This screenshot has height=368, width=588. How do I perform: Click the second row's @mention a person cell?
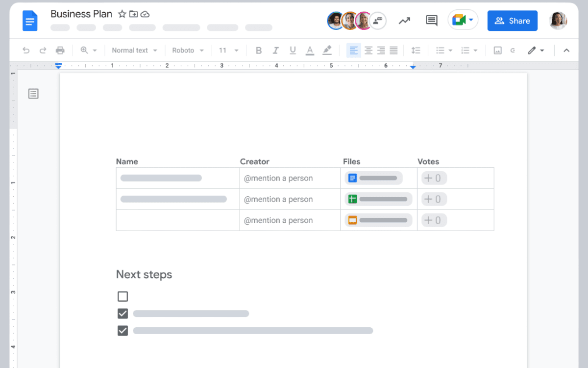click(x=290, y=199)
